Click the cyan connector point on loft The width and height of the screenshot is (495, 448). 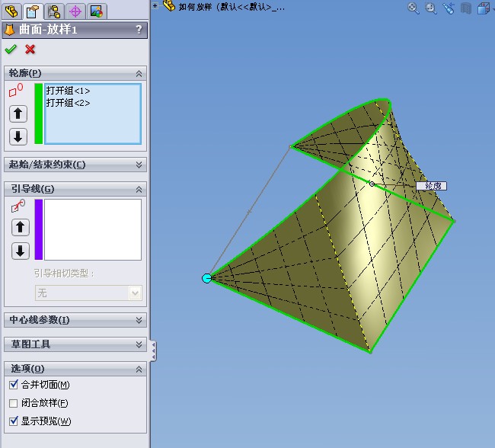(207, 278)
